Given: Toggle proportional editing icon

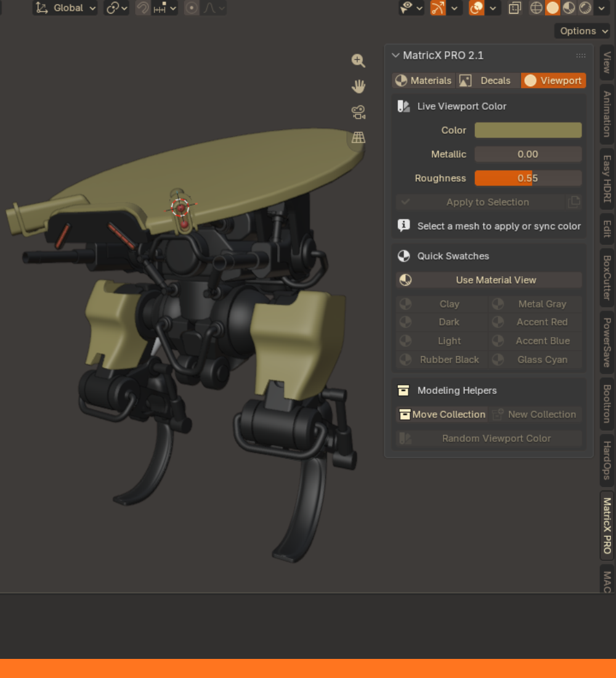Looking at the screenshot, I should tap(192, 8).
